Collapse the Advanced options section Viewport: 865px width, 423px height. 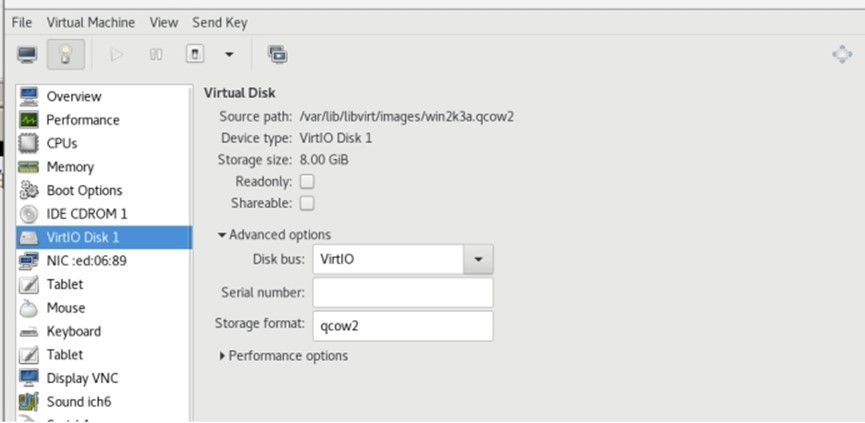pos(274,235)
